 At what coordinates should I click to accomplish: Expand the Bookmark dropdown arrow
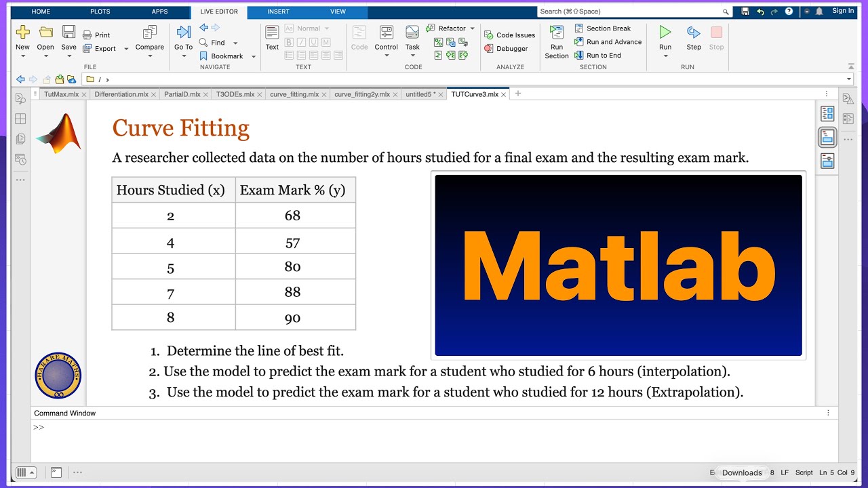coord(254,56)
